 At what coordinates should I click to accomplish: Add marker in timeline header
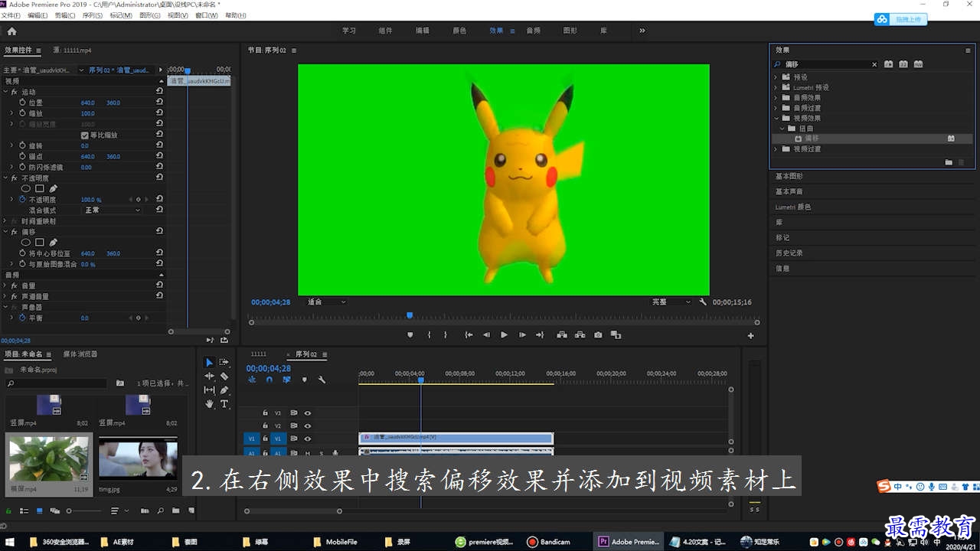click(x=304, y=380)
